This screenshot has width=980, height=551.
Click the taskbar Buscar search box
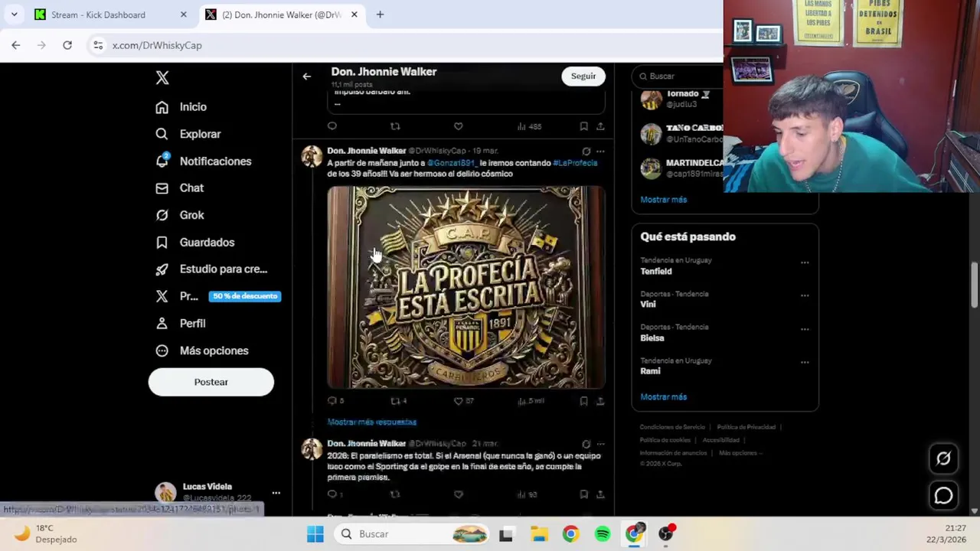tap(413, 534)
